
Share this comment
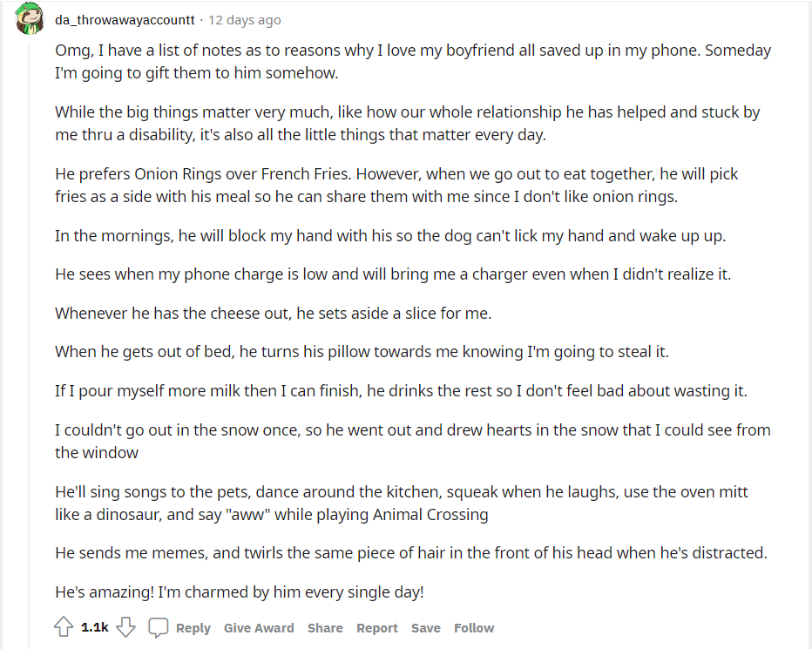325,628
